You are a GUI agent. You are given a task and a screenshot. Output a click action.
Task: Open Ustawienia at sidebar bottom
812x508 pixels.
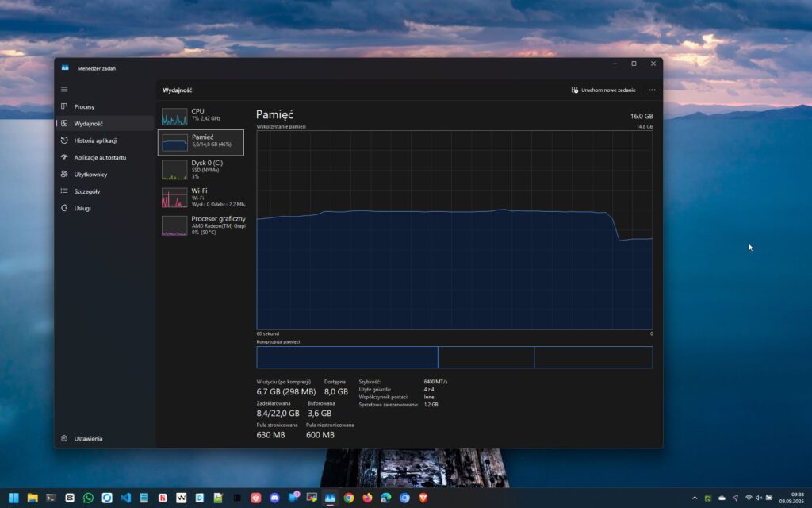[88, 438]
